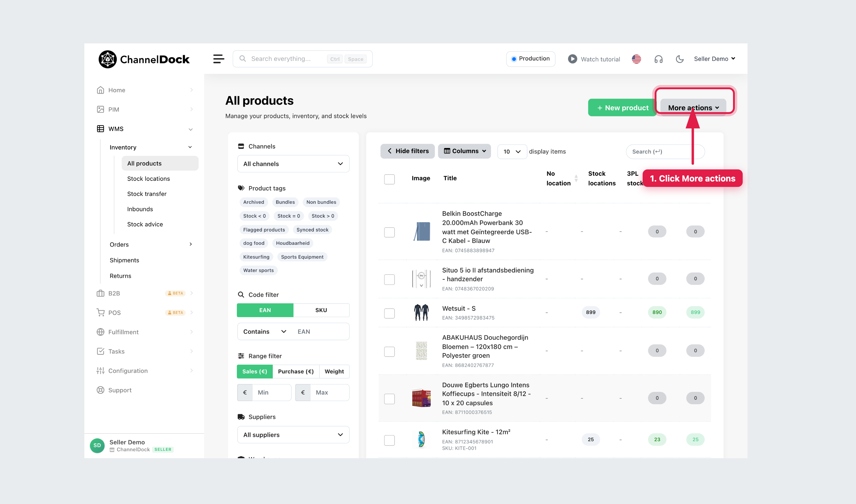856x504 pixels.
Task: Select the Kitesurfing Kite row checkbox
Action: [389, 440]
